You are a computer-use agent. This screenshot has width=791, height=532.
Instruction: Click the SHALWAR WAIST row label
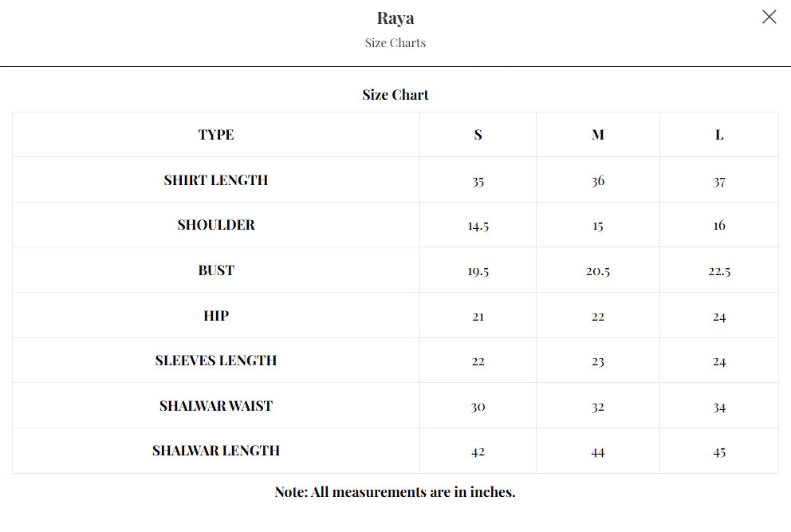point(216,406)
